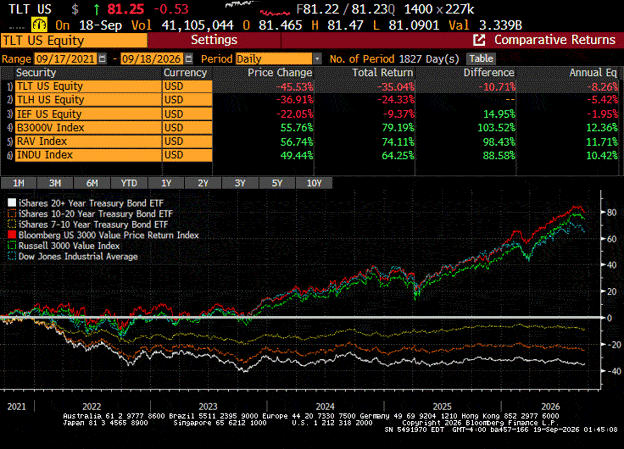This screenshot has width=624, height=449.
Task: Click RAV annual equivalent value 11.71%
Action: 602,142
